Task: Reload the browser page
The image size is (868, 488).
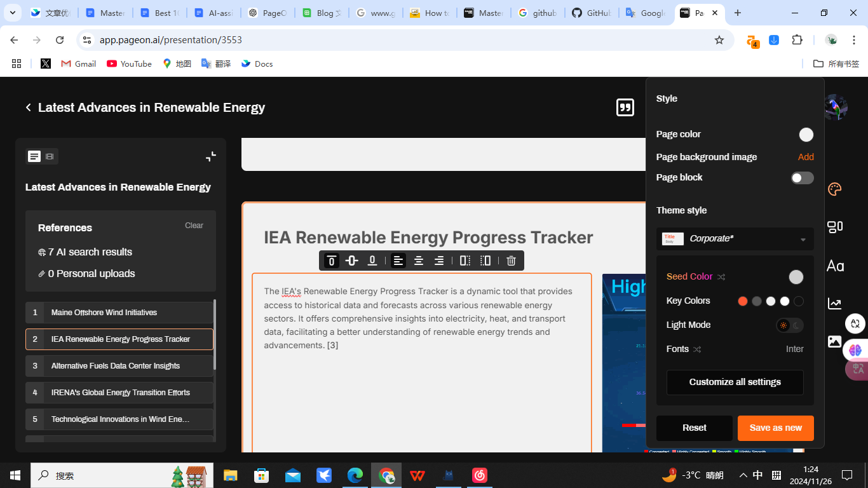Action: point(60,40)
